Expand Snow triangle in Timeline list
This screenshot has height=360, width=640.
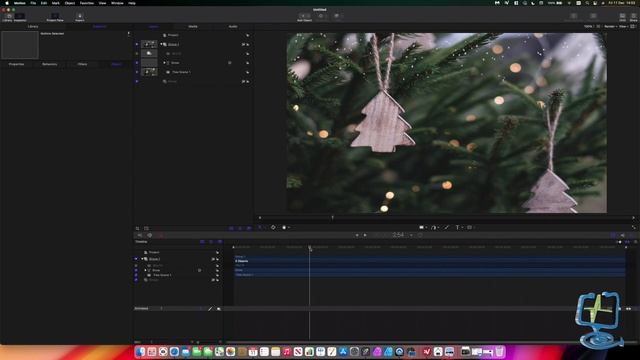tap(145, 270)
